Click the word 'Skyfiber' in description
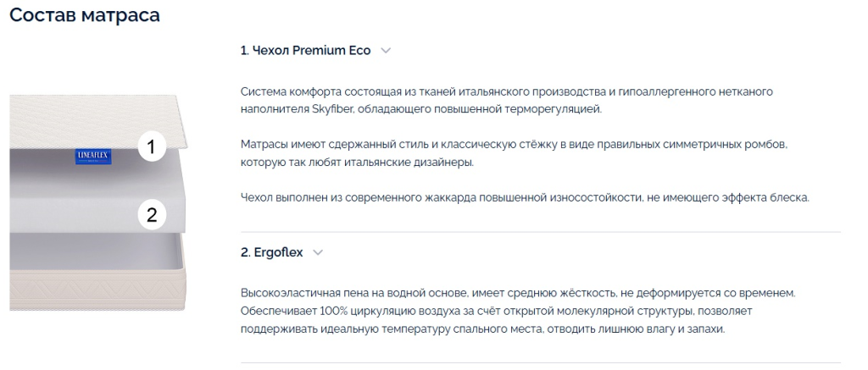The image size is (868, 370). click(336, 109)
